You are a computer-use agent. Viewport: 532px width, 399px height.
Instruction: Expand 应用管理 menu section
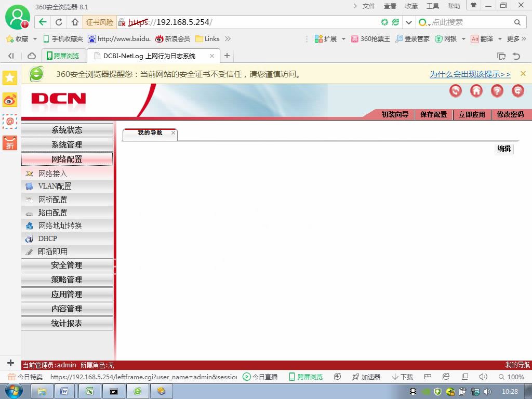click(67, 294)
